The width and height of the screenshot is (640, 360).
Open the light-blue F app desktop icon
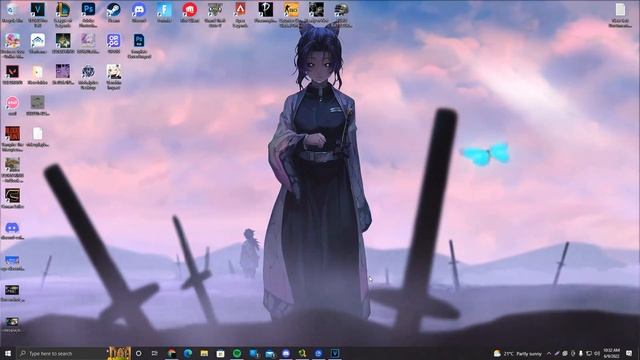coord(164,13)
